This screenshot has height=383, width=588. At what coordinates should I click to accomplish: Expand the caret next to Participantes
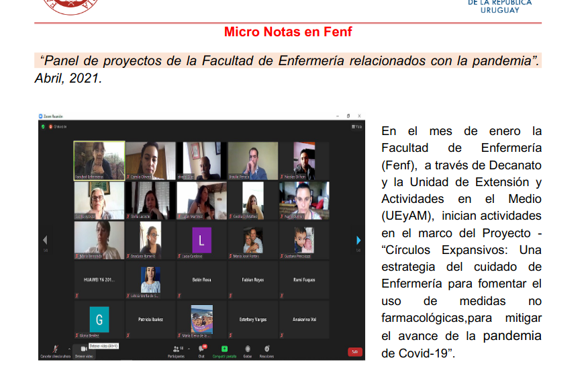(x=189, y=349)
